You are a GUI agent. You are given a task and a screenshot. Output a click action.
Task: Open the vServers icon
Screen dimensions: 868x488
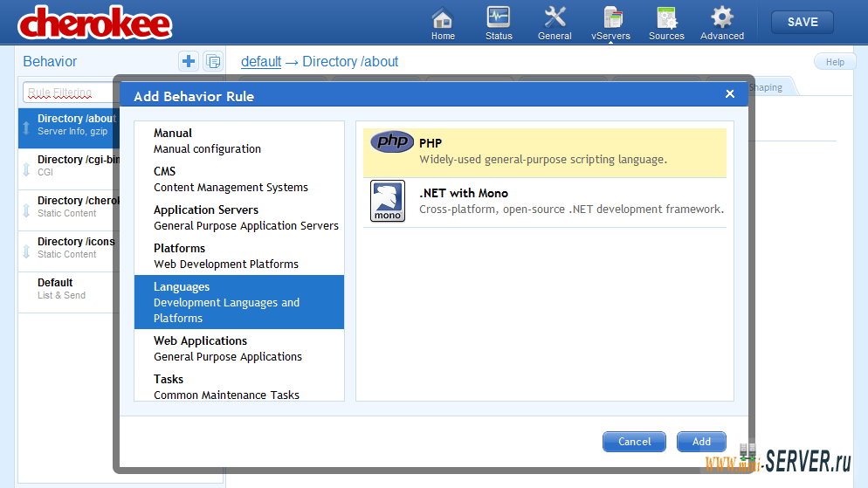tap(610, 24)
